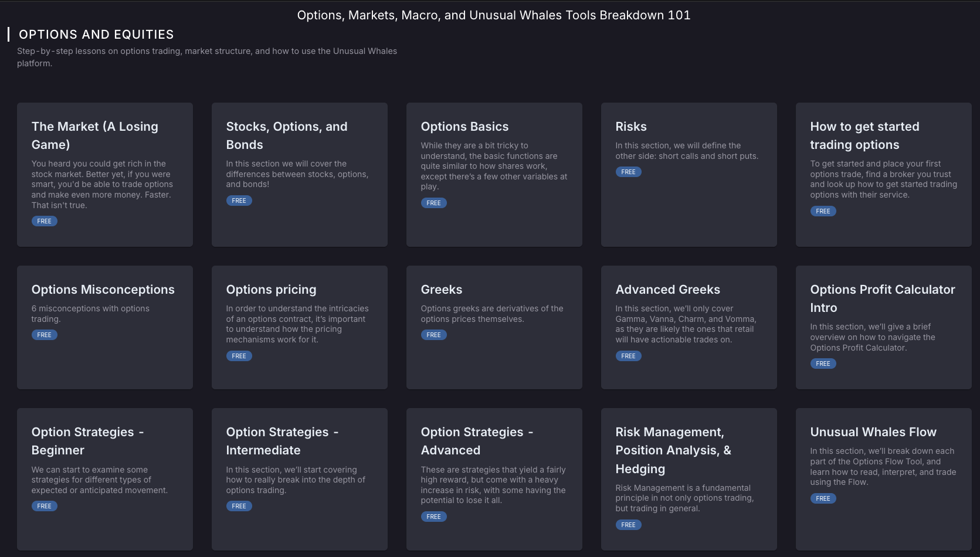Open the "Unusual Whales Flow" lesson title
Image resolution: width=980 pixels, height=557 pixels.
873,432
